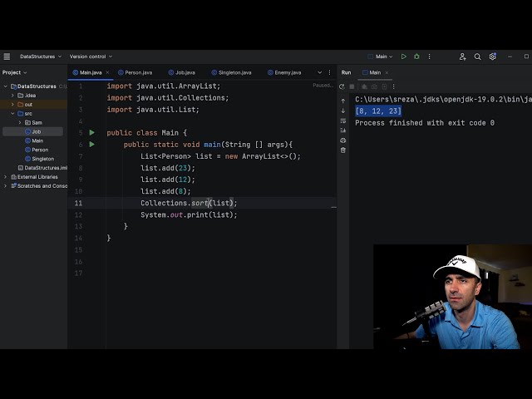
Task: Print console output with printer icon
Action: click(343, 140)
